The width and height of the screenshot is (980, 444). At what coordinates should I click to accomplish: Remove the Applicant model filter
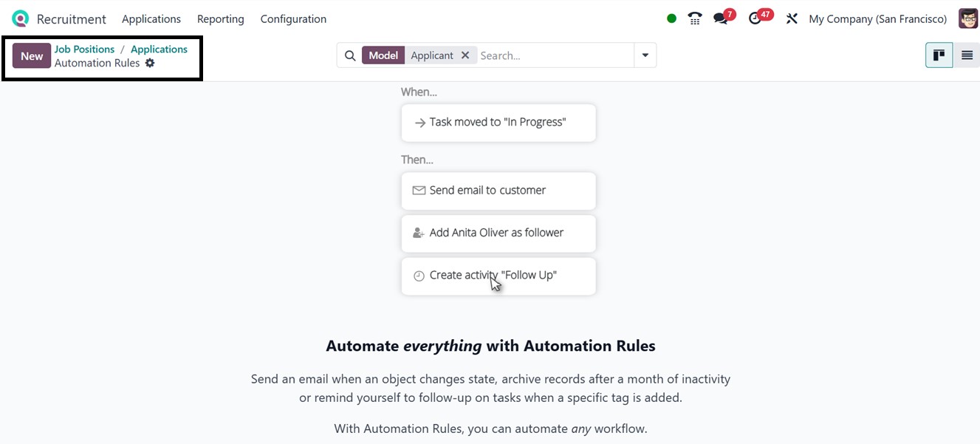tap(465, 55)
